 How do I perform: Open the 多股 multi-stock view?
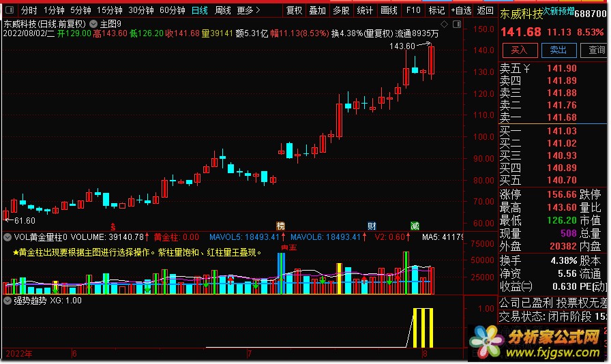click(x=342, y=10)
